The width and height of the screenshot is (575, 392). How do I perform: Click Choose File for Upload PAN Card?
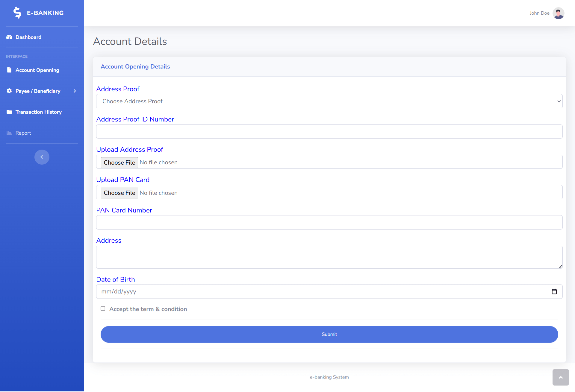[x=119, y=192]
